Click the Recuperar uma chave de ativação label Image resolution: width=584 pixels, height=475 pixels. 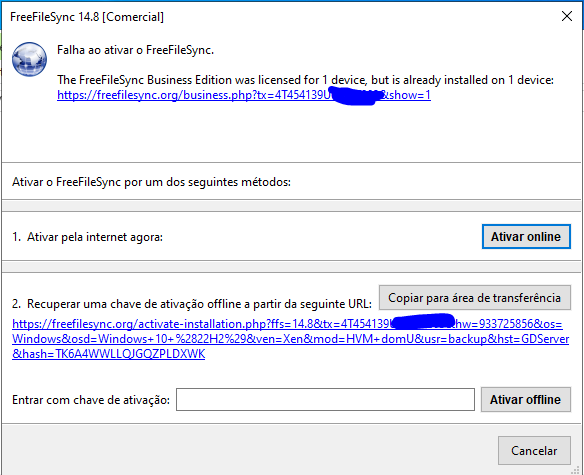(x=192, y=304)
